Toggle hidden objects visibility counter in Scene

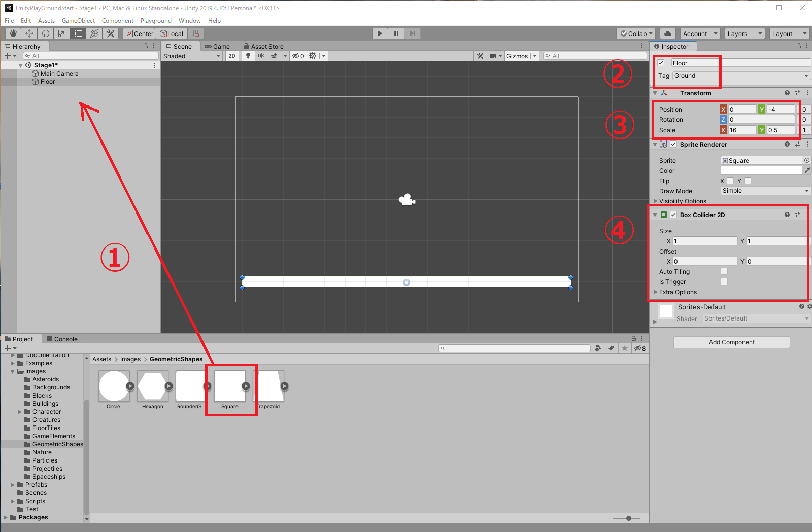298,56
